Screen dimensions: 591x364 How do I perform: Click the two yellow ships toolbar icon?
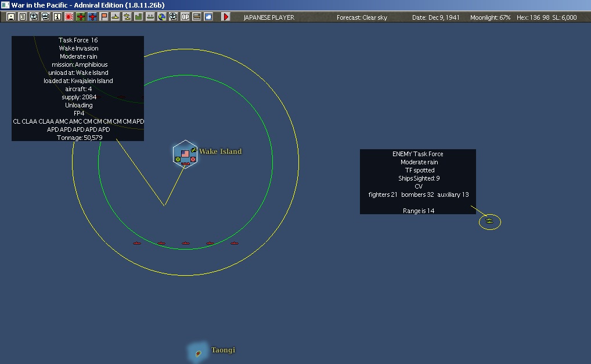[127, 17]
